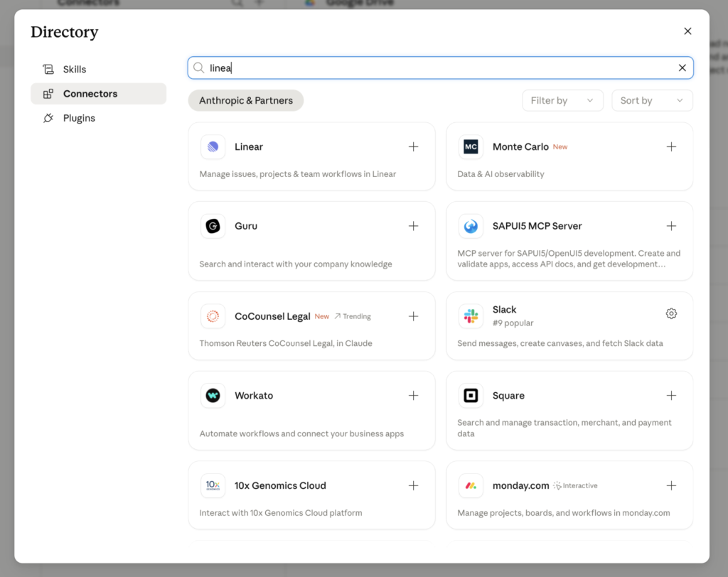
Task: Click the Linear logo icon
Action: [213, 146]
